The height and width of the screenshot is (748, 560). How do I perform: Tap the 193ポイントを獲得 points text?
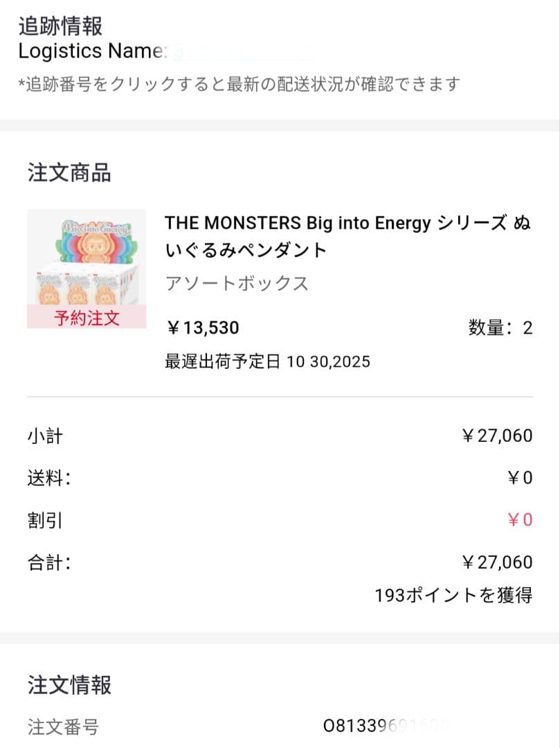(x=453, y=595)
